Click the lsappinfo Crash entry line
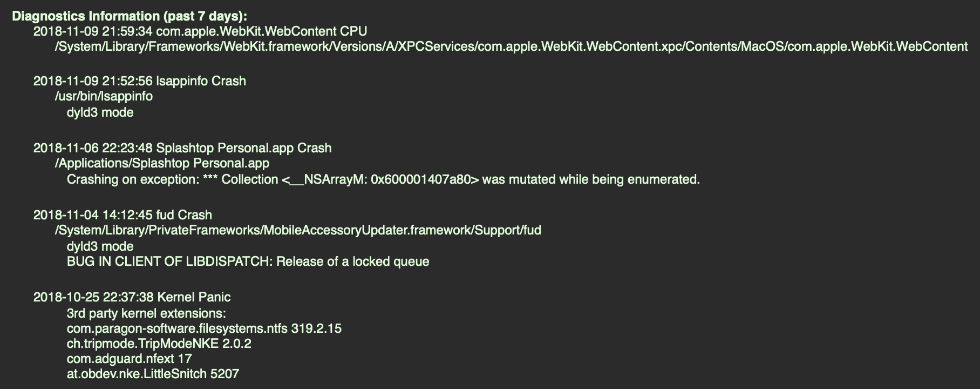This screenshot has height=389, width=980. pos(139,81)
